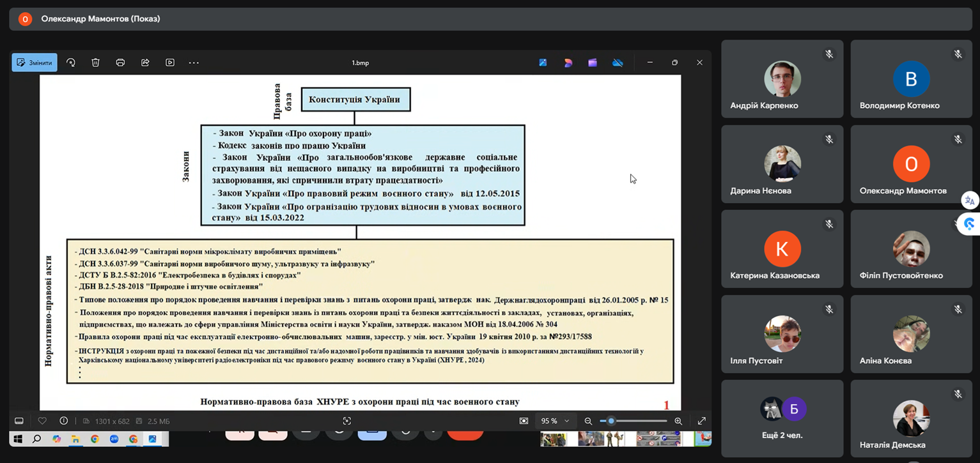Image resolution: width=980 pixels, height=463 pixels.
Task: Show file info panel icon
Action: click(x=63, y=421)
